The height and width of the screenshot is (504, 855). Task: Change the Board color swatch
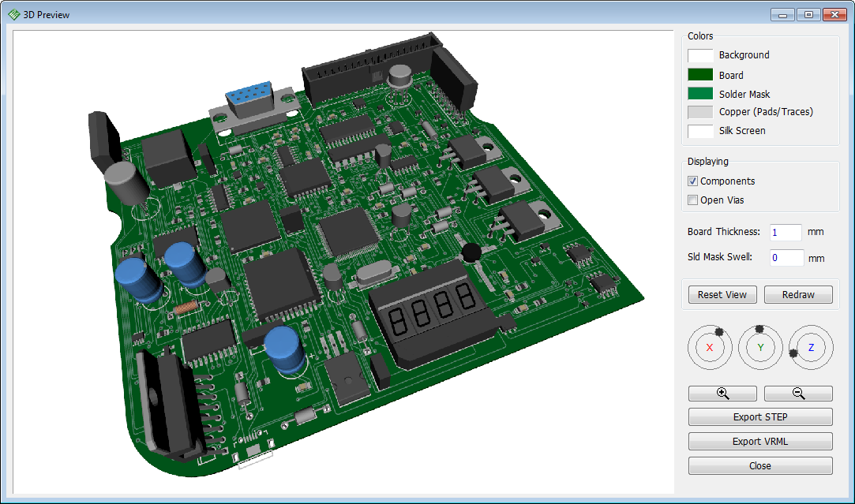pos(700,75)
